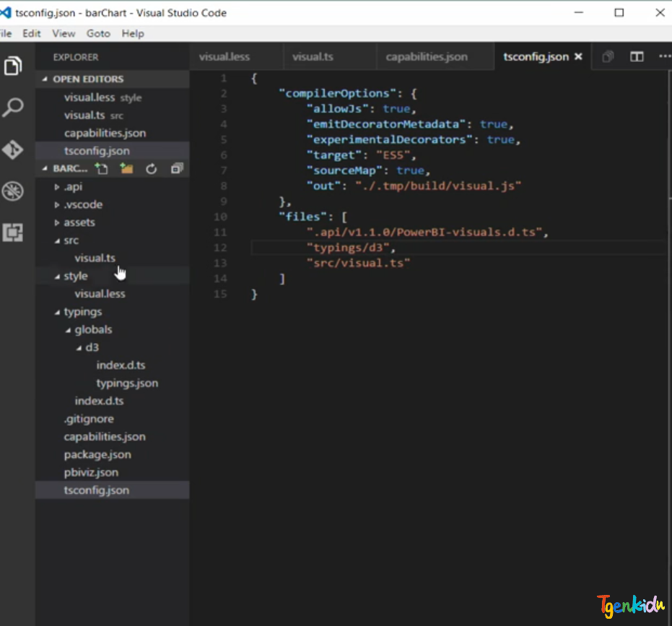Collapse the globals folder
Screen dimensions: 672x626
[x=68, y=330]
